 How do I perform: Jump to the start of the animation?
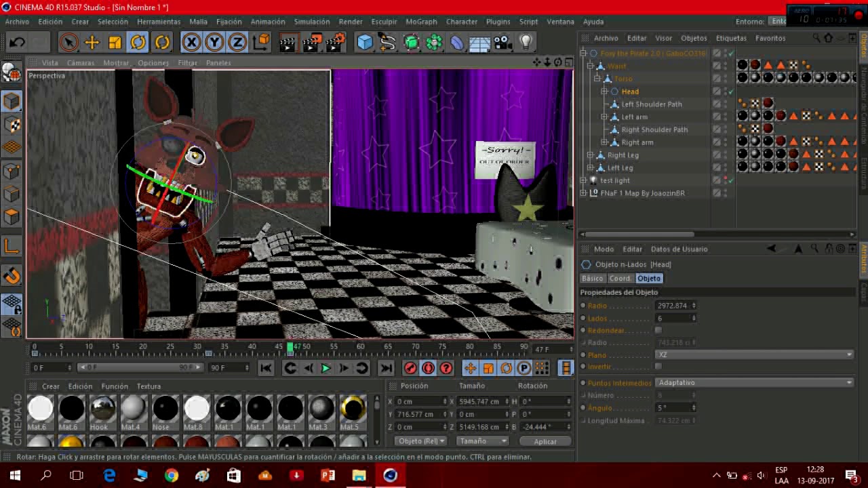266,368
